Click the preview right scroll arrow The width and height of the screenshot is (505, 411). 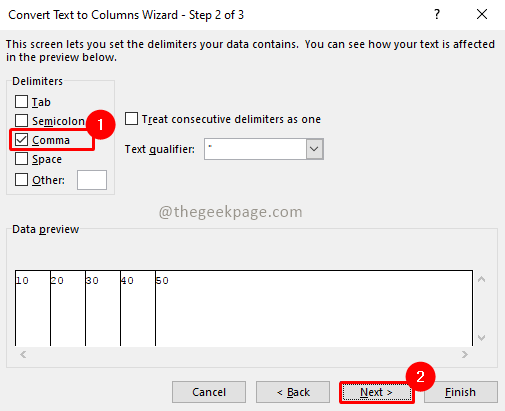click(x=465, y=354)
